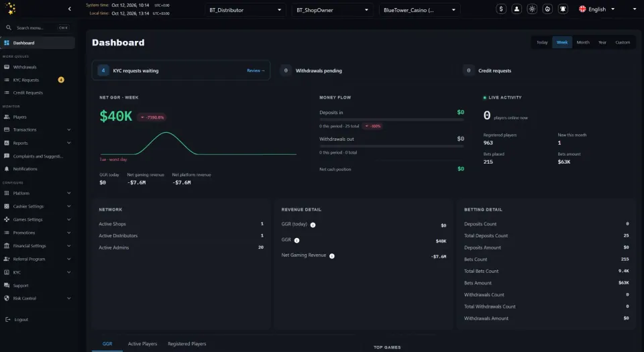
Task: Expand the Risk Control chevron
Action: point(68,298)
